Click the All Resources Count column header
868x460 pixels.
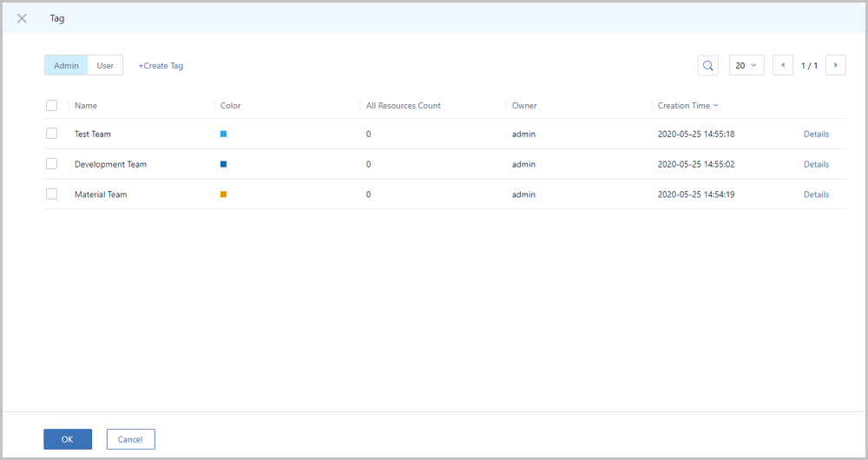point(404,105)
